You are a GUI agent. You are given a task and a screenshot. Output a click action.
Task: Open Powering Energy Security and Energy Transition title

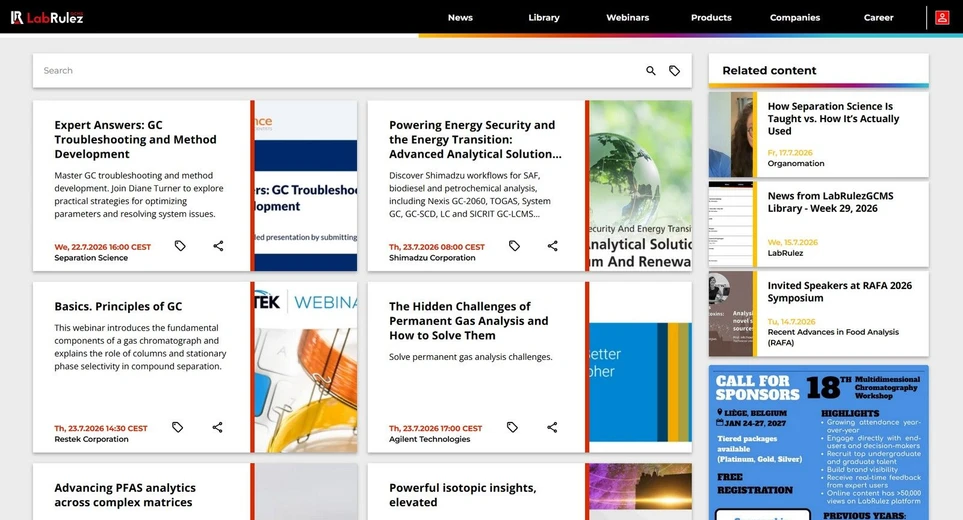coord(475,139)
